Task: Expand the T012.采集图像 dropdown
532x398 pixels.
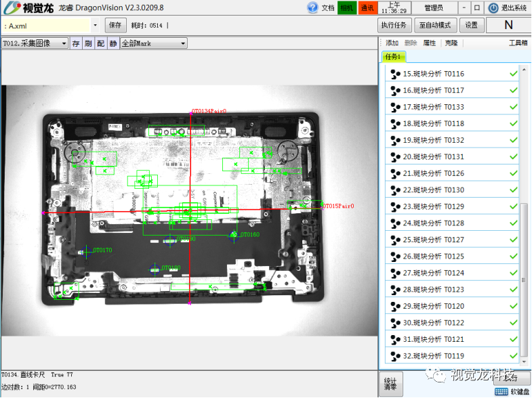Action: pos(64,43)
